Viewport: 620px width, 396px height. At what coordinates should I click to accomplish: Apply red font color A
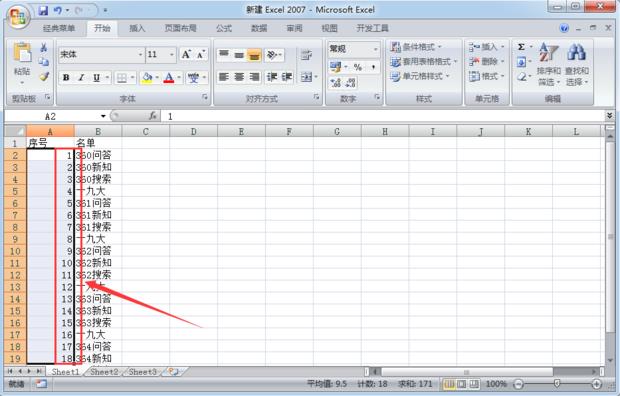pyautogui.click(x=169, y=78)
